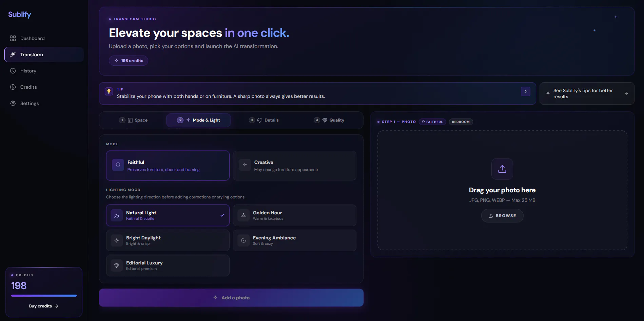Switch to the Quality step tab
The image size is (644, 321).
click(329, 120)
